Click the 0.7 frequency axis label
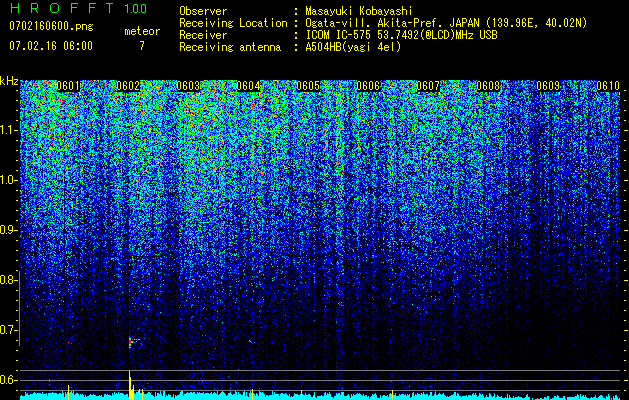 7,330
